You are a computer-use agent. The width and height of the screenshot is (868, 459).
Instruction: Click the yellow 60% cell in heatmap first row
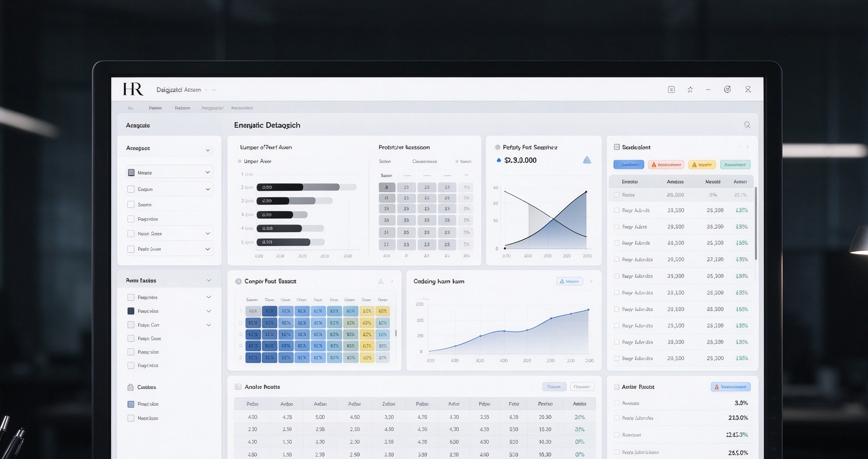367,311
